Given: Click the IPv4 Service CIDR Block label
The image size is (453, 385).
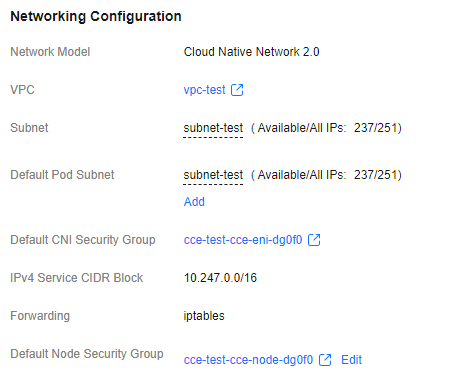Looking at the screenshot, I should [x=77, y=278].
